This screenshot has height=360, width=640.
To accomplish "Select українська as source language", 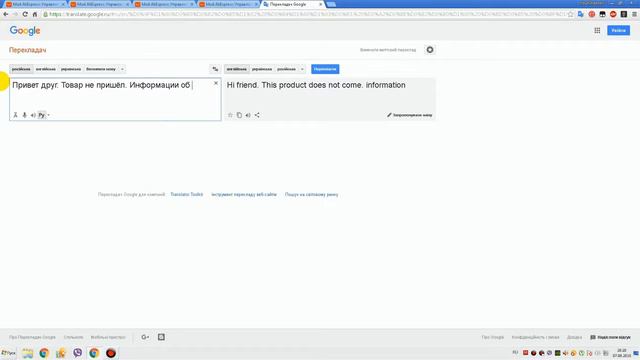I will click(x=71, y=69).
